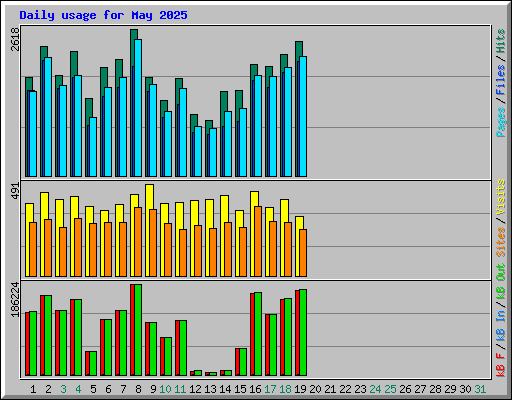Click the green kB Out bar for day 8

pyautogui.click(x=138, y=330)
